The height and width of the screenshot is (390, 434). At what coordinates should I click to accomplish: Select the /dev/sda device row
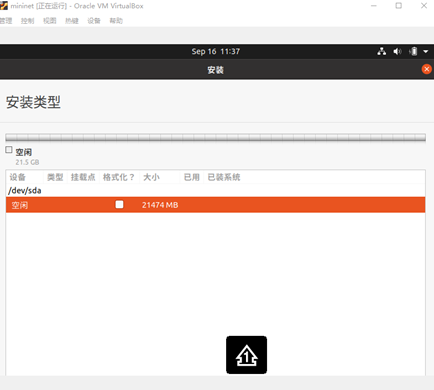(215, 191)
